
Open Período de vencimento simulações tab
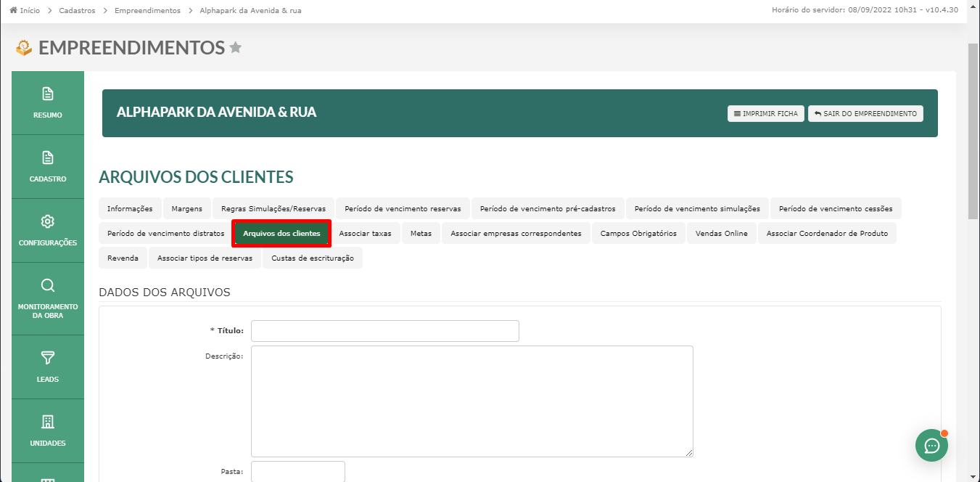pos(697,208)
